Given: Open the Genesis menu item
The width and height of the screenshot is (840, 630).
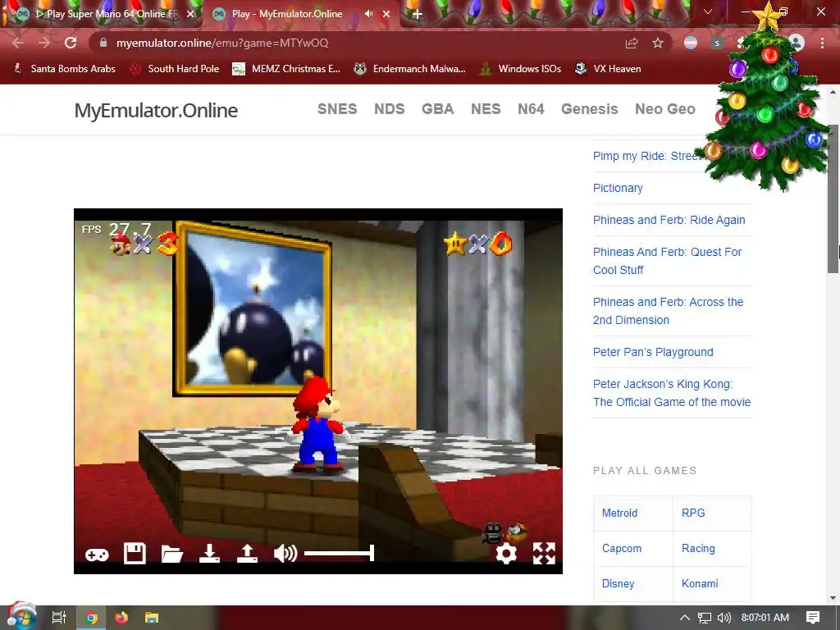Looking at the screenshot, I should (x=589, y=109).
